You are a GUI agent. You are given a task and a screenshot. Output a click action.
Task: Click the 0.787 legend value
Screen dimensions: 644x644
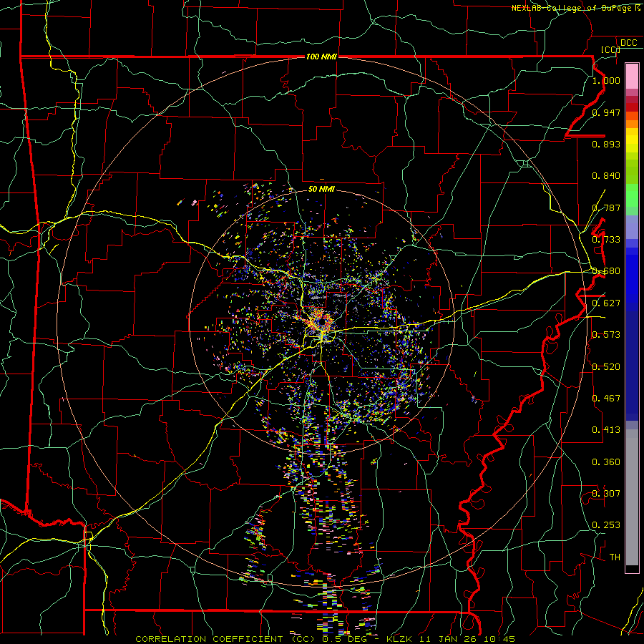point(606,208)
